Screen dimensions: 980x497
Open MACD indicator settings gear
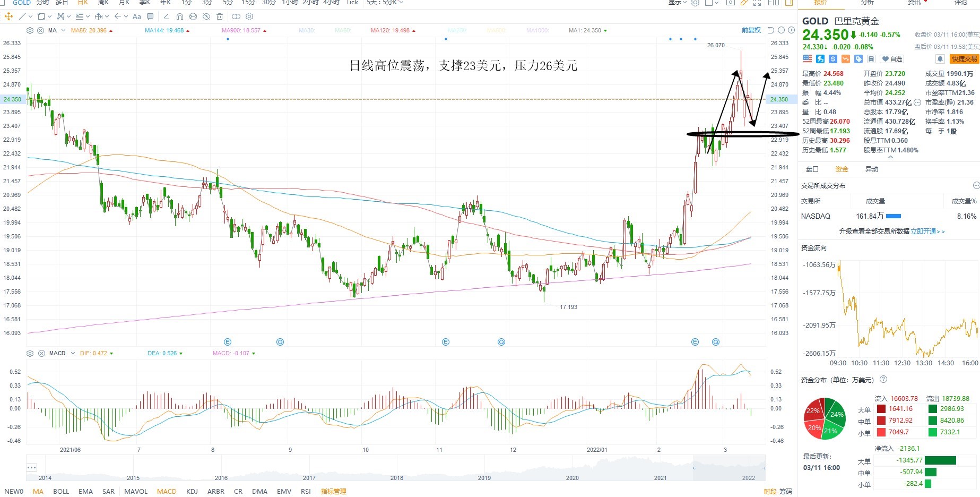point(30,353)
